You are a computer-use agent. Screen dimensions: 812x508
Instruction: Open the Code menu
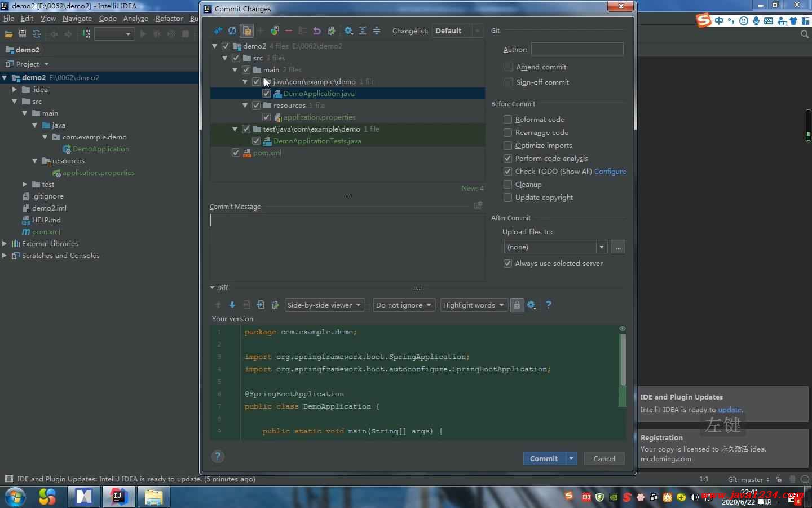click(x=108, y=18)
